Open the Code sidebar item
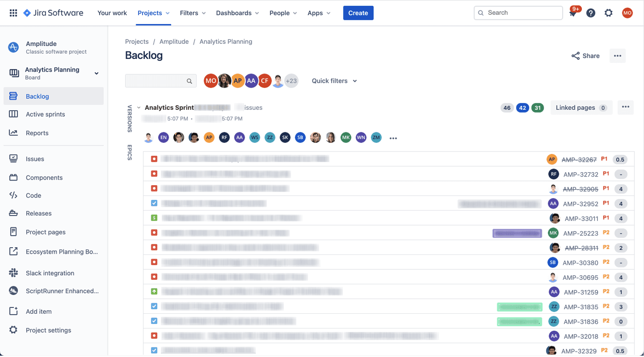644x357 pixels. [33, 195]
